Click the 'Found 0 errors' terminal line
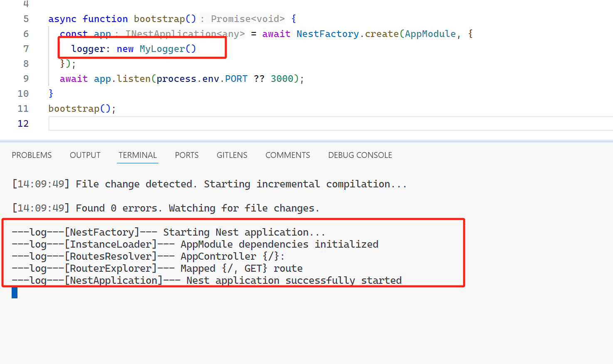Image resolution: width=613 pixels, height=364 pixels. click(x=166, y=208)
